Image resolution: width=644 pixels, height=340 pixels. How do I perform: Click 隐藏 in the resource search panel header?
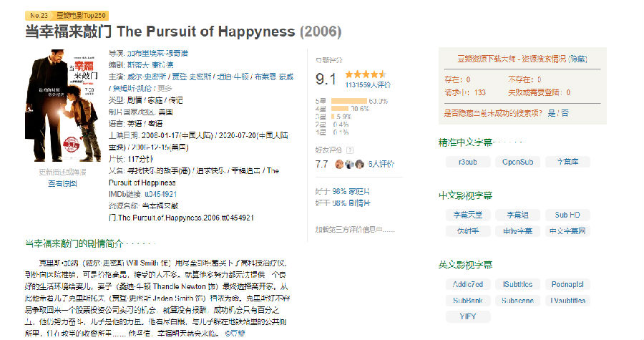tap(578, 59)
